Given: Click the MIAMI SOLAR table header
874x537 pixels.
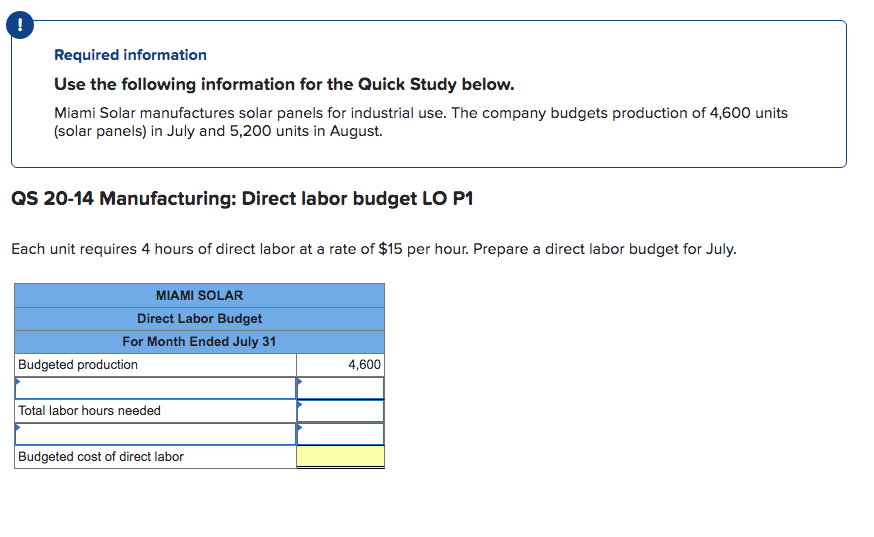Looking at the screenshot, I should tap(200, 296).
